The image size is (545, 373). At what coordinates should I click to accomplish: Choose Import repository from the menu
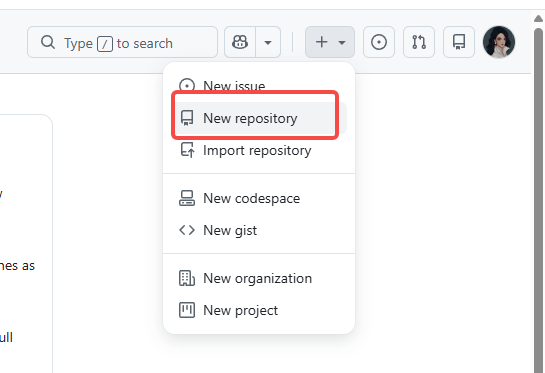259,150
